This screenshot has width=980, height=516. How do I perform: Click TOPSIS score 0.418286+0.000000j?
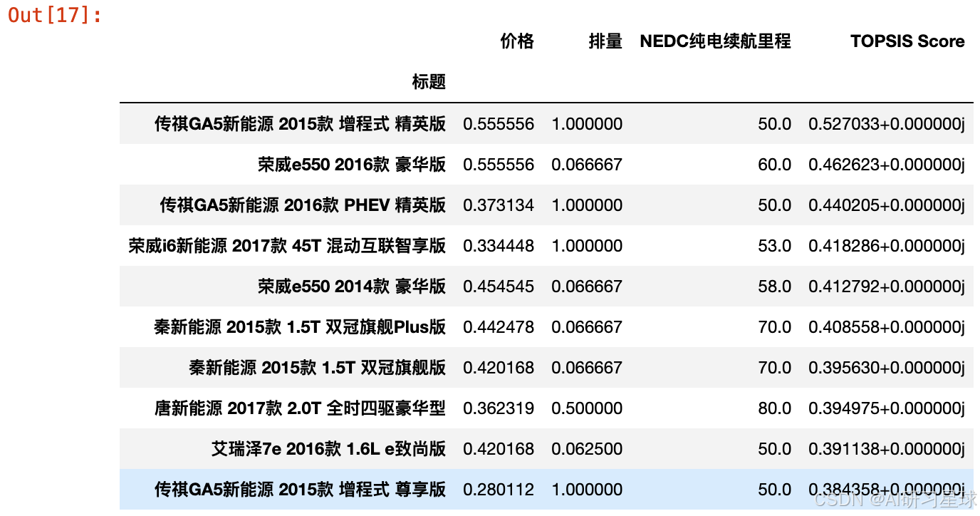(x=886, y=246)
